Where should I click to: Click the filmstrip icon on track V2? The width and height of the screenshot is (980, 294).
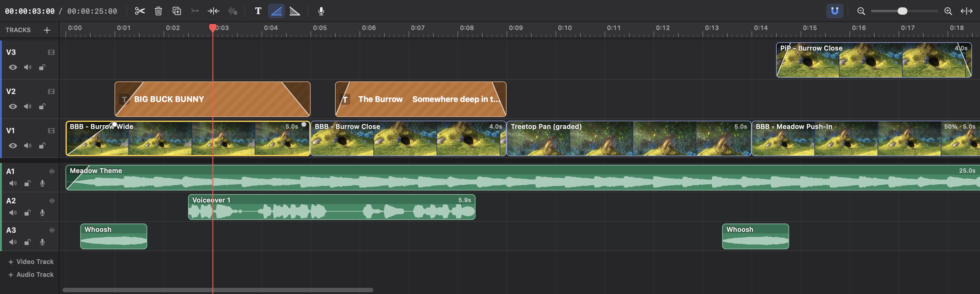coord(51,92)
